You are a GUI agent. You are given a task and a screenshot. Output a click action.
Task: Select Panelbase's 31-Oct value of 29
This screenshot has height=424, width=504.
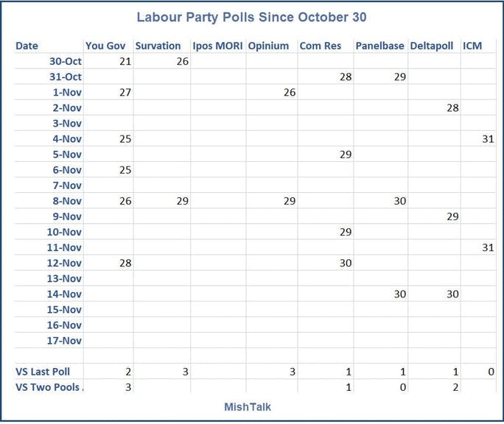click(399, 77)
